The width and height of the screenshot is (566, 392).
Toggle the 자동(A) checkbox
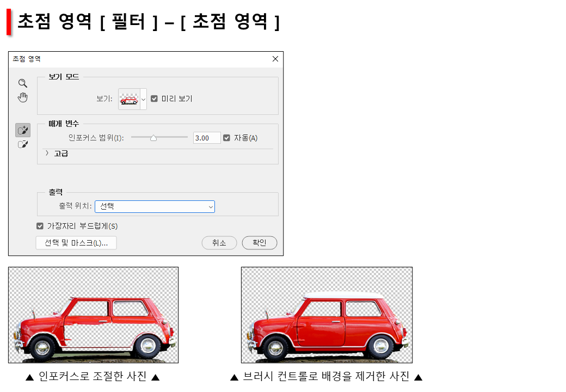tap(226, 138)
